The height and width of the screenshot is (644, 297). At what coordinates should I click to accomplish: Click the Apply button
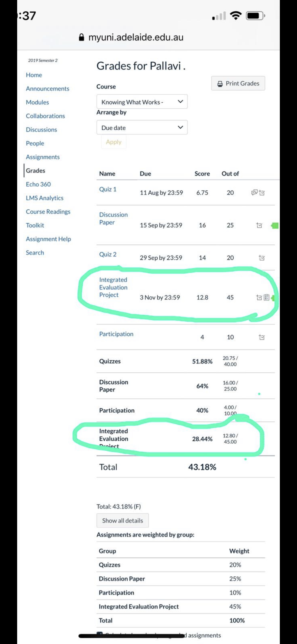pyautogui.click(x=114, y=142)
